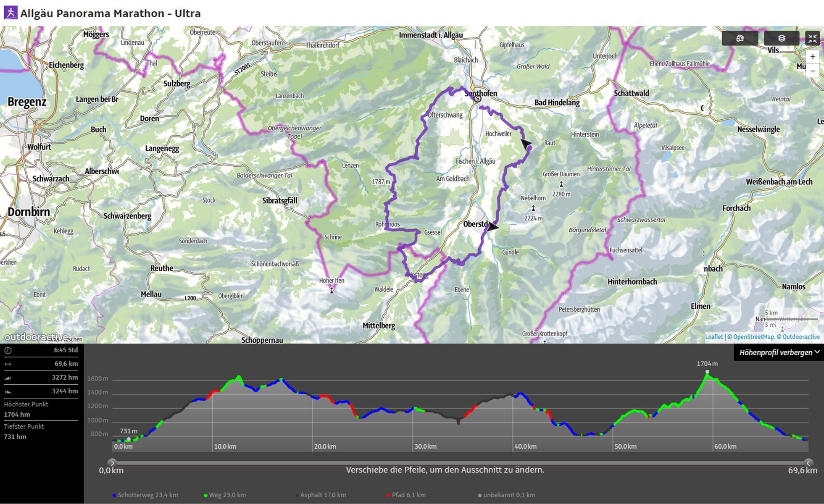Click the Nesselwängle label on map
The image size is (824, 504).
point(758,129)
